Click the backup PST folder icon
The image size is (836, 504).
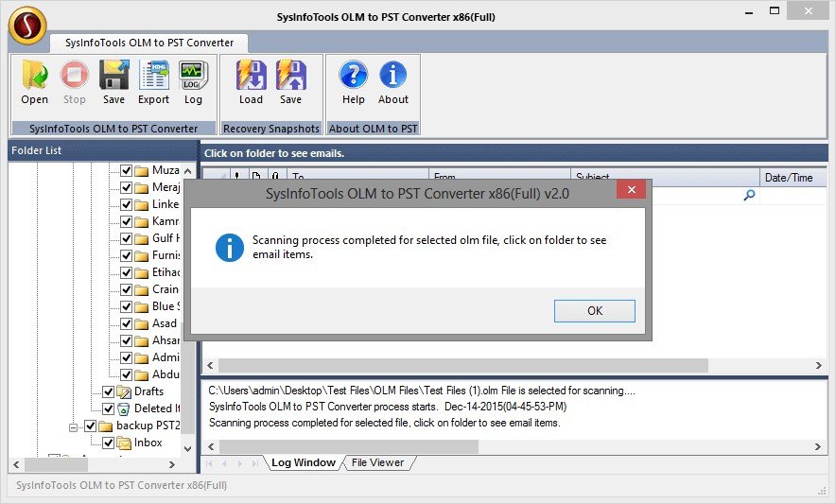(x=106, y=426)
